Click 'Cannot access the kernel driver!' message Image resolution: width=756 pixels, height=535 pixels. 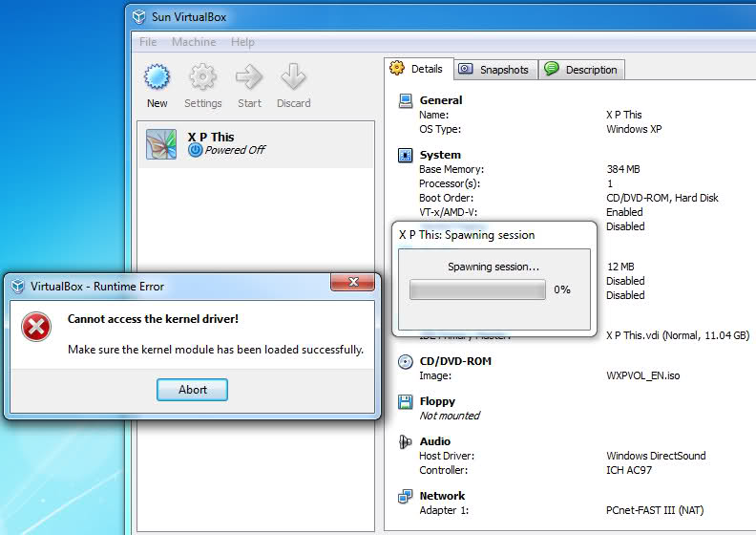point(153,319)
